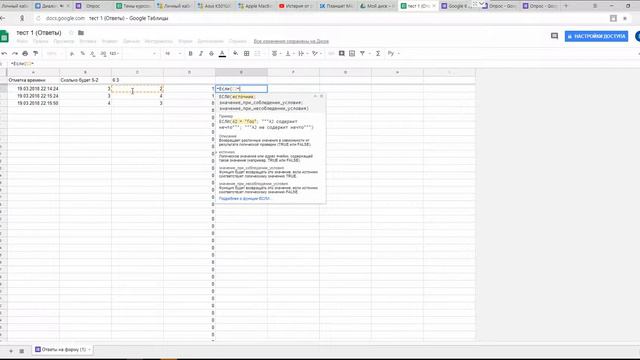Open the horizontal align options
Screen dimensions: 640x360
pyautogui.click(x=276, y=53)
